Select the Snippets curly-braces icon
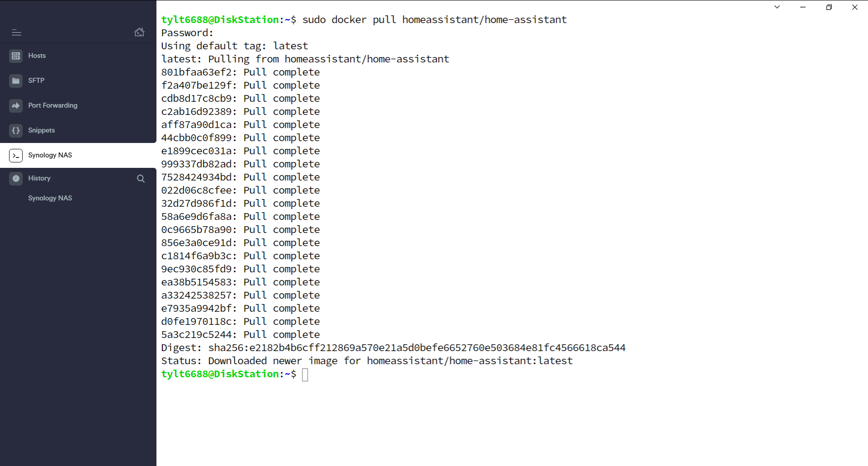The width and height of the screenshot is (868, 466). [x=16, y=130]
